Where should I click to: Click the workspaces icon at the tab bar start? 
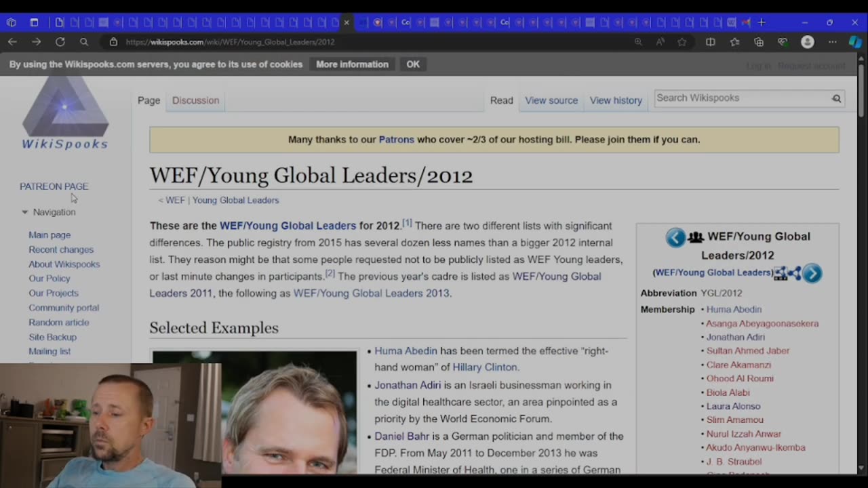12,22
